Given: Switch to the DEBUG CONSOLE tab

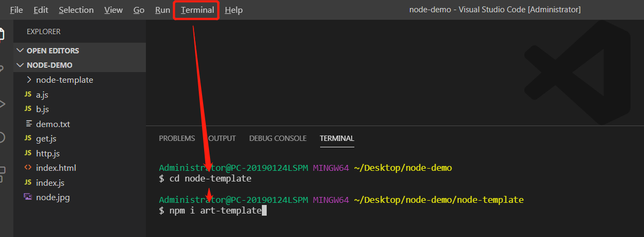Looking at the screenshot, I should click(278, 138).
